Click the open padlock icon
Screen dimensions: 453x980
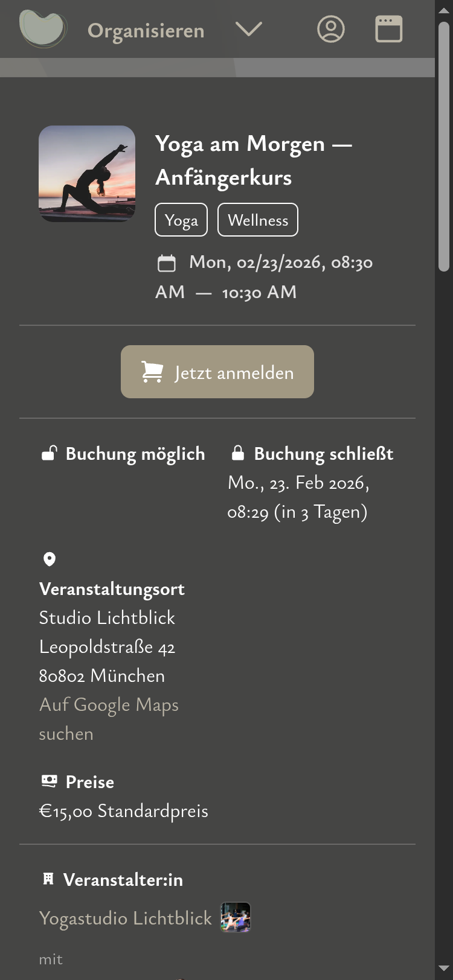tap(49, 453)
